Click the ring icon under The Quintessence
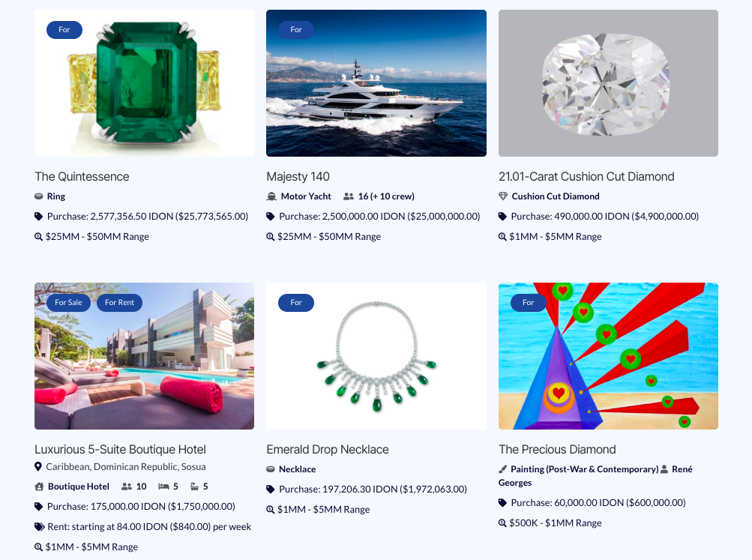Viewport: 752px width, 560px height. point(39,196)
